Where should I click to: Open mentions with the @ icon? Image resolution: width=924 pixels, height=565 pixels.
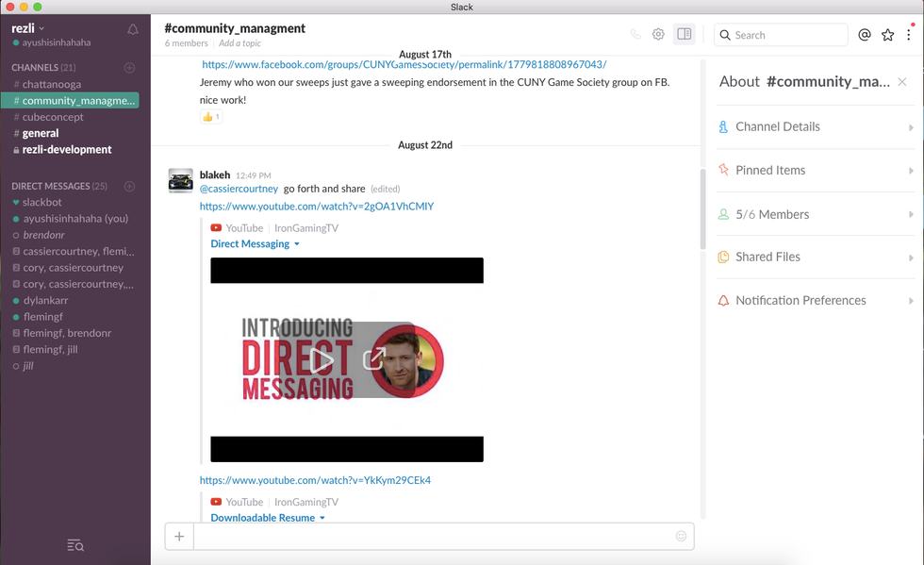865,35
